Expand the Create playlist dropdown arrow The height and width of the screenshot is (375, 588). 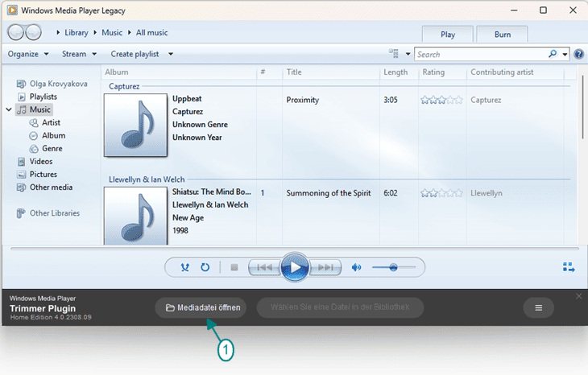[171, 55]
